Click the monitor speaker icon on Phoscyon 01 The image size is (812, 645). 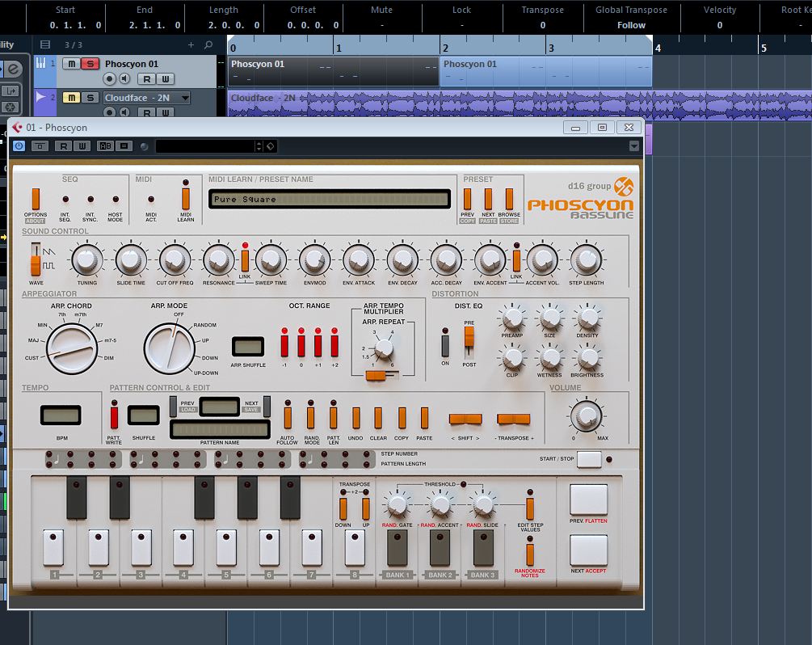(124, 78)
